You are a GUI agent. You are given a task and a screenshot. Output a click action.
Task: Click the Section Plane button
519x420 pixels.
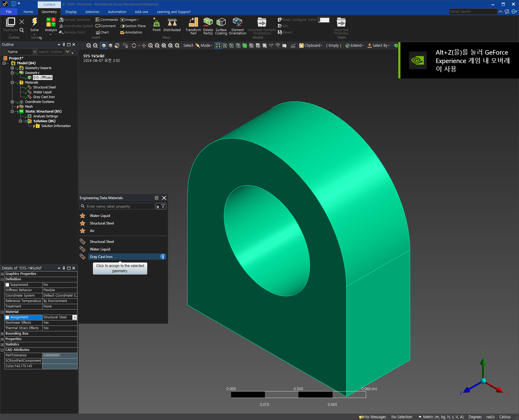click(x=133, y=26)
